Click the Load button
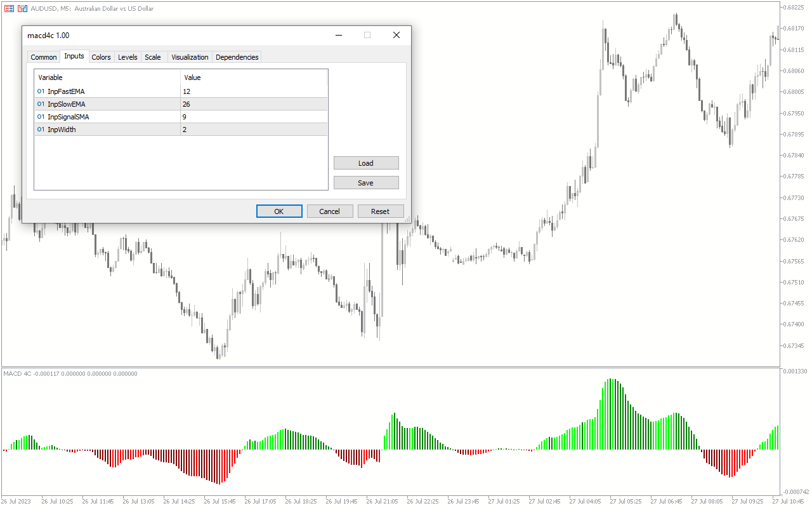The image size is (812, 508). (x=366, y=163)
